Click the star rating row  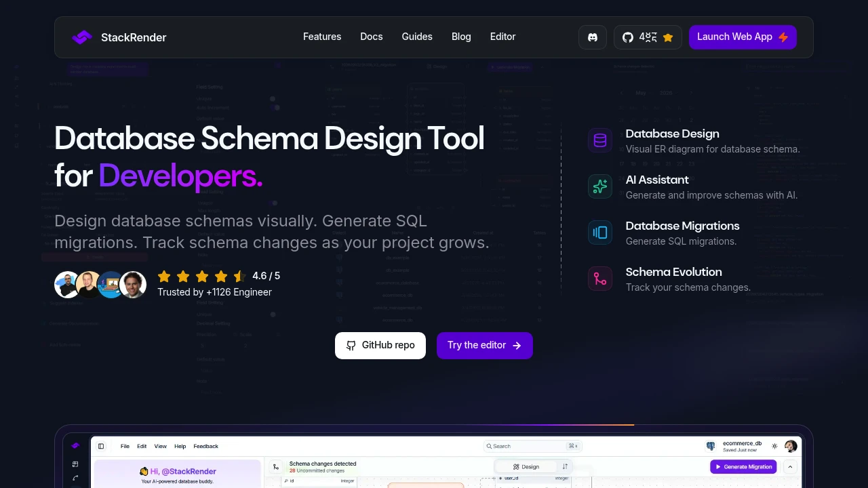pyautogui.click(x=201, y=276)
